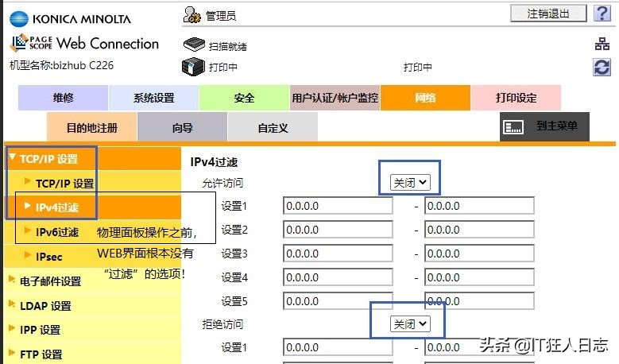Click the printer printing status icon

point(193,67)
